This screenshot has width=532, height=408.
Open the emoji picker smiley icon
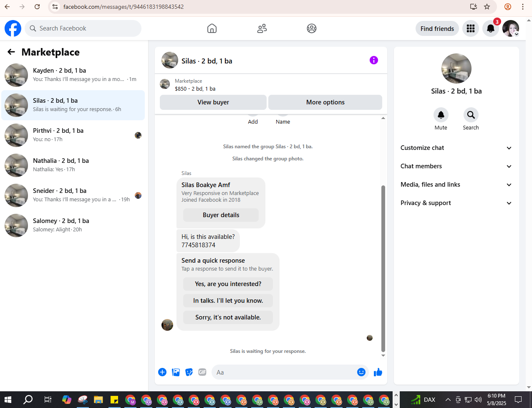click(x=361, y=372)
